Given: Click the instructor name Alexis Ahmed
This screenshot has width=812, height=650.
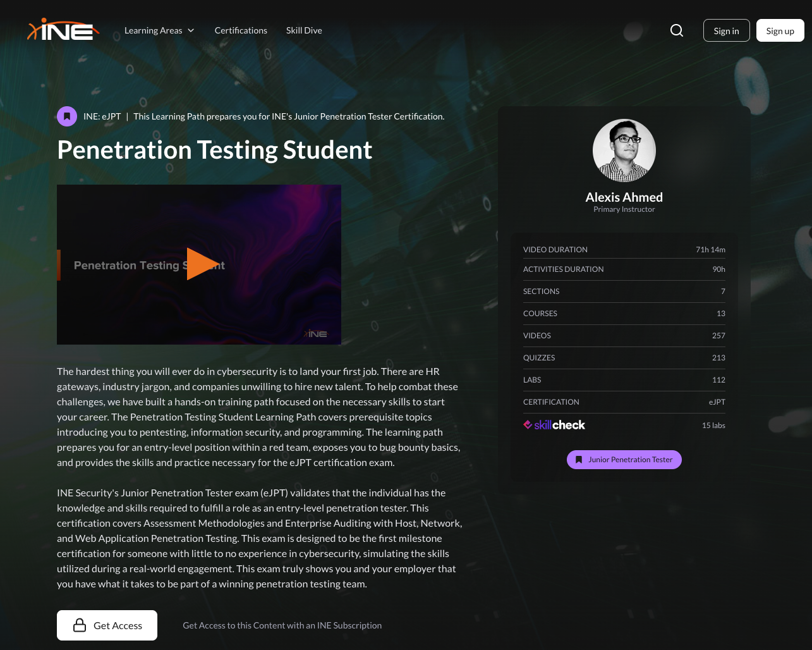Looking at the screenshot, I should point(624,197).
